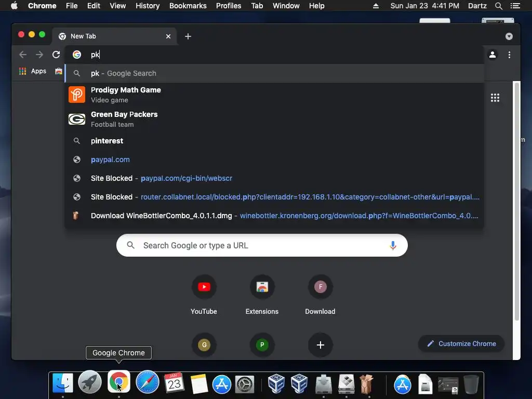The image size is (532, 399).
Task: Open the Profiles menu
Action: pos(229,6)
